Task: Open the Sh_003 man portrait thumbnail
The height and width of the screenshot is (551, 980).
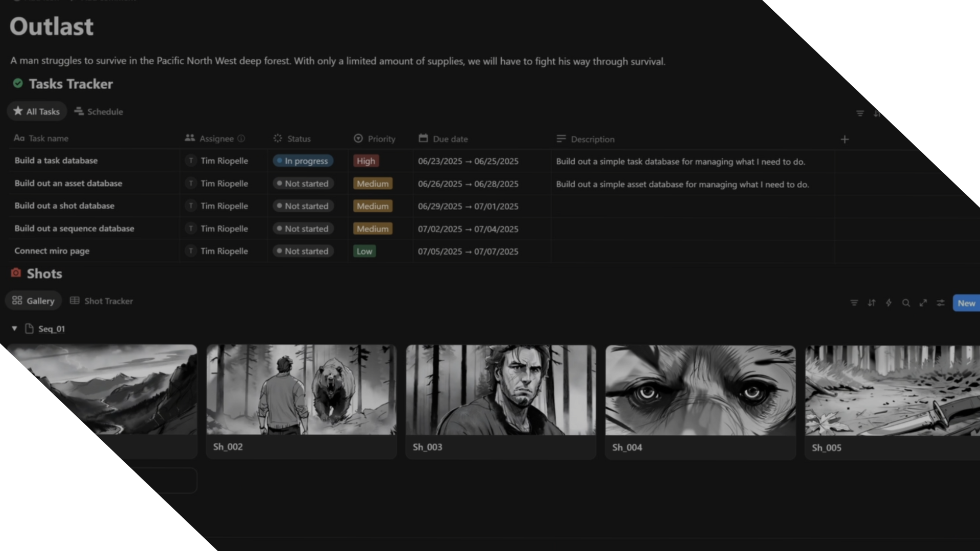Action: tap(501, 390)
